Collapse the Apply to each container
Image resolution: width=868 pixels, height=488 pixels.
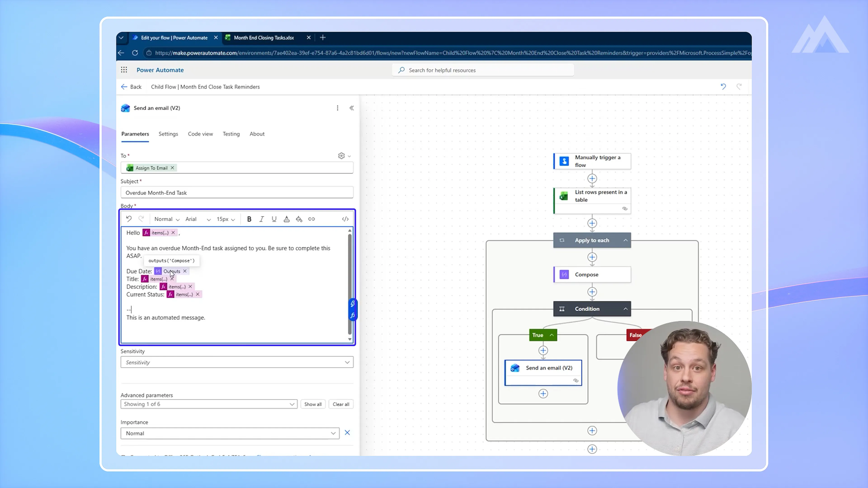coord(625,240)
